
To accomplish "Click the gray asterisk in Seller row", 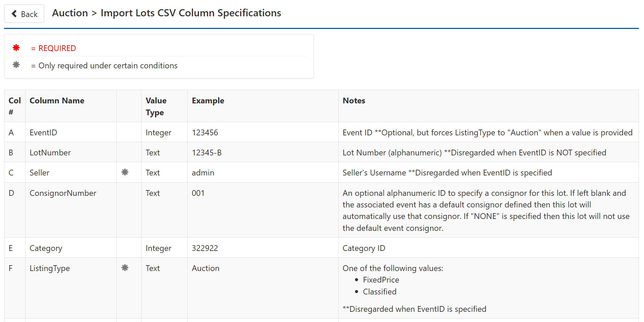I will (125, 172).
